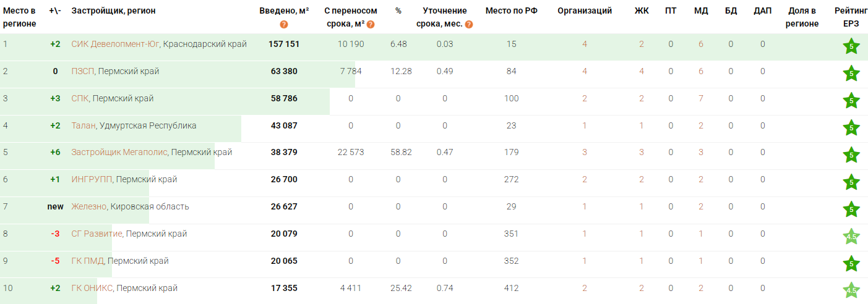Click rating star for СИК Девелопмент-Юг
This screenshot has width=868, height=304.
point(851,47)
